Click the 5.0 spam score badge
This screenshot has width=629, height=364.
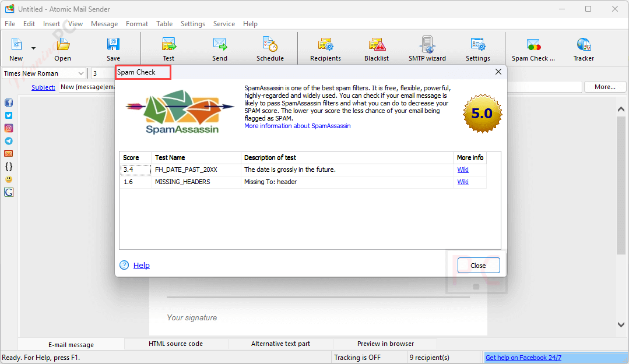482,114
